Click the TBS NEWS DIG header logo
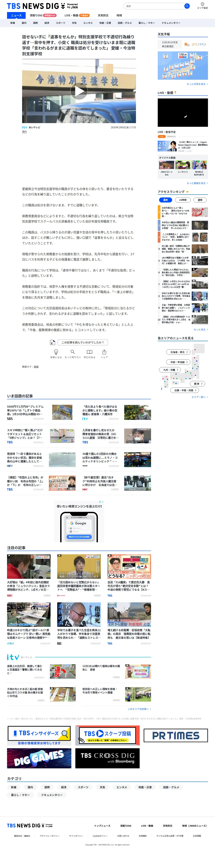The height and width of the screenshot is (868, 215). [42, 6]
